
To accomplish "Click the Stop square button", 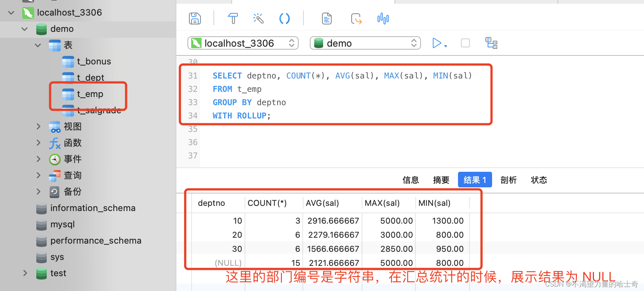I will (465, 43).
